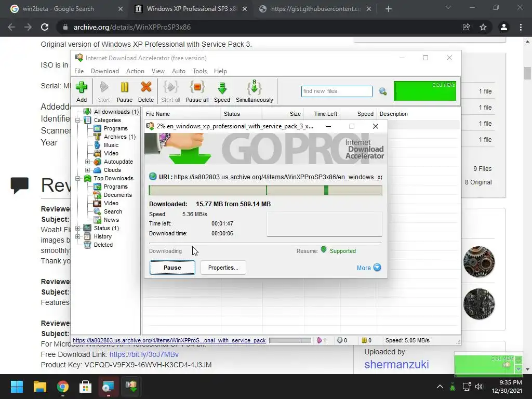Click the search magnifier next to find files
Viewport: 532px width, 399px height.
tap(383, 91)
